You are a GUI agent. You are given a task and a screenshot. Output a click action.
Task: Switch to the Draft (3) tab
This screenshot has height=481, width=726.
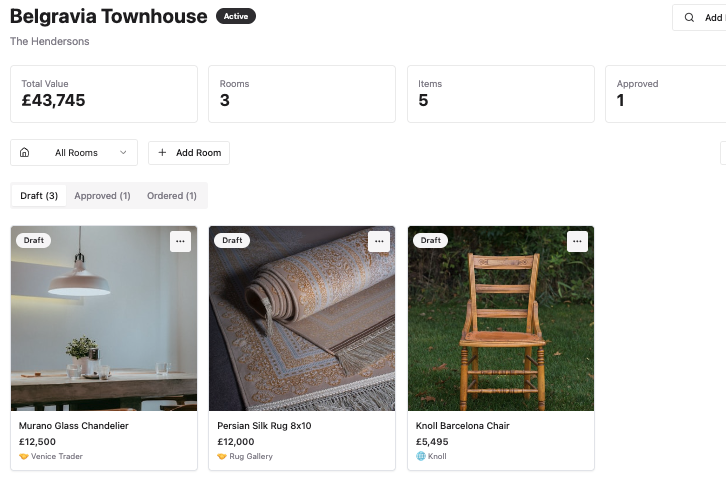click(x=39, y=196)
